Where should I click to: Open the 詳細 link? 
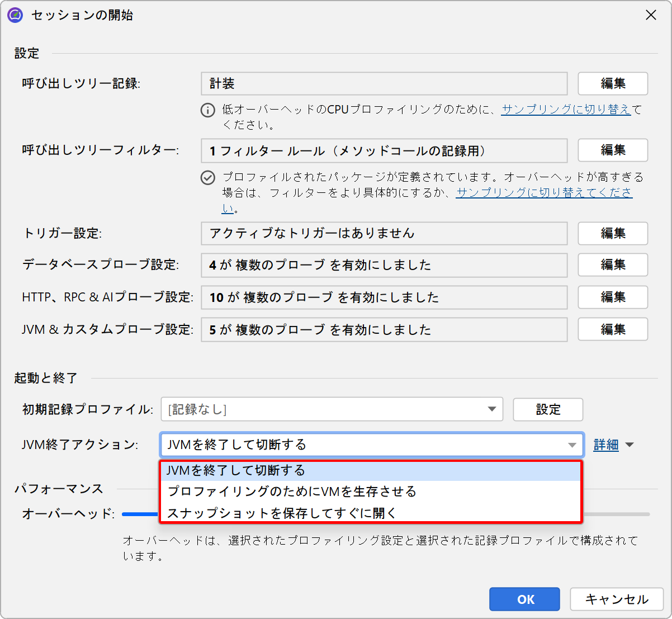606,445
